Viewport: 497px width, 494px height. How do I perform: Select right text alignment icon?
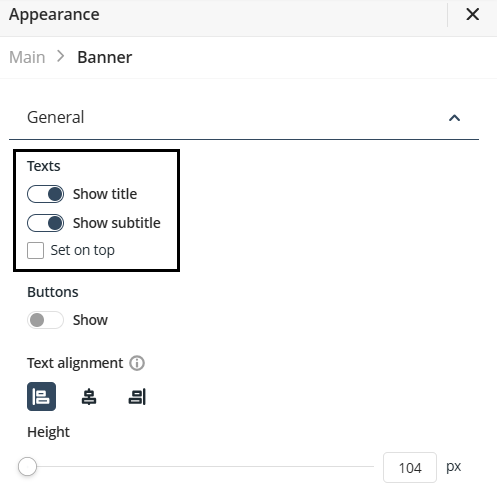(x=137, y=397)
